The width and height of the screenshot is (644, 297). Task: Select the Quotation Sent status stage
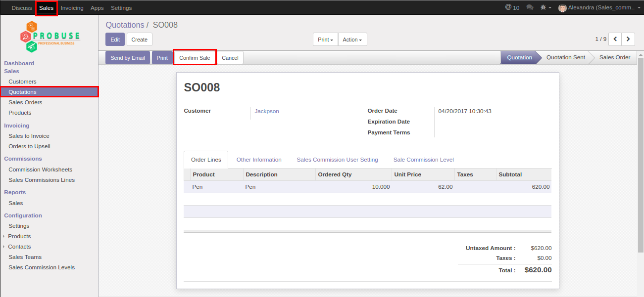[x=565, y=57]
